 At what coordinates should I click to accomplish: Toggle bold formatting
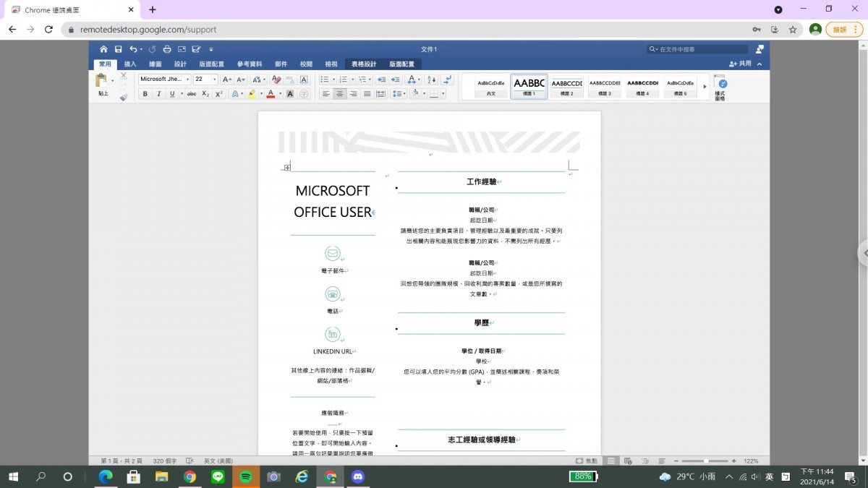145,94
